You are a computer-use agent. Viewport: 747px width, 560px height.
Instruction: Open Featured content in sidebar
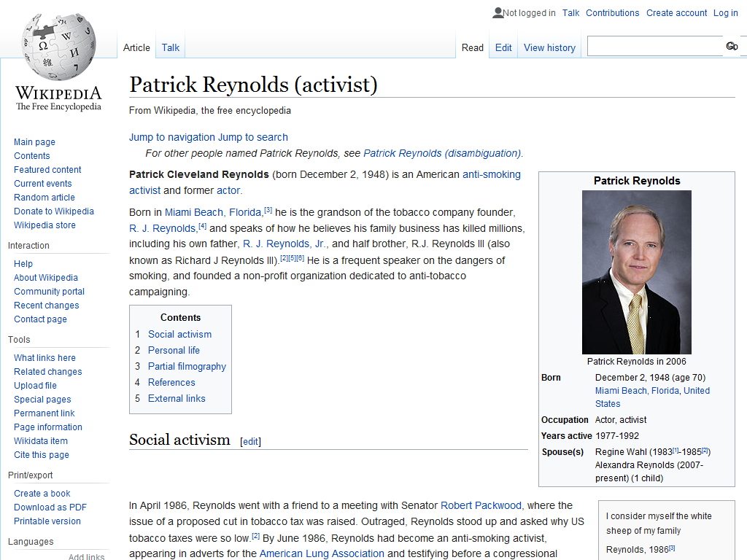(x=47, y=169)
